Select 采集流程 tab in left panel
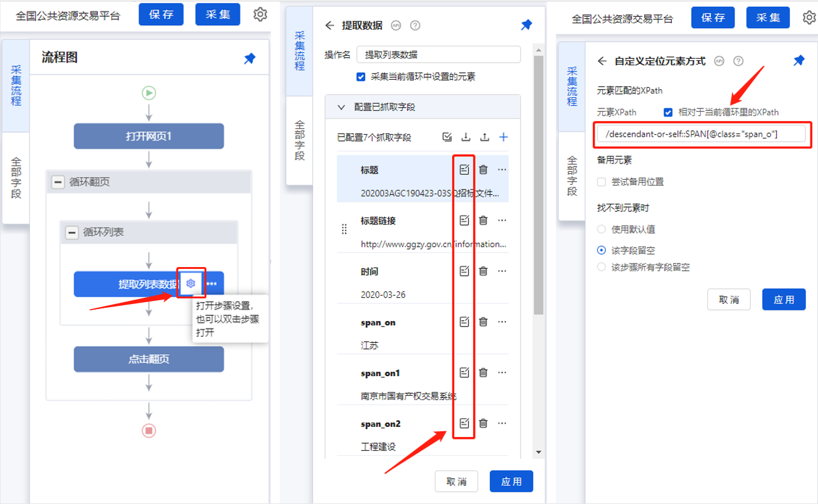 pos(16,85)
